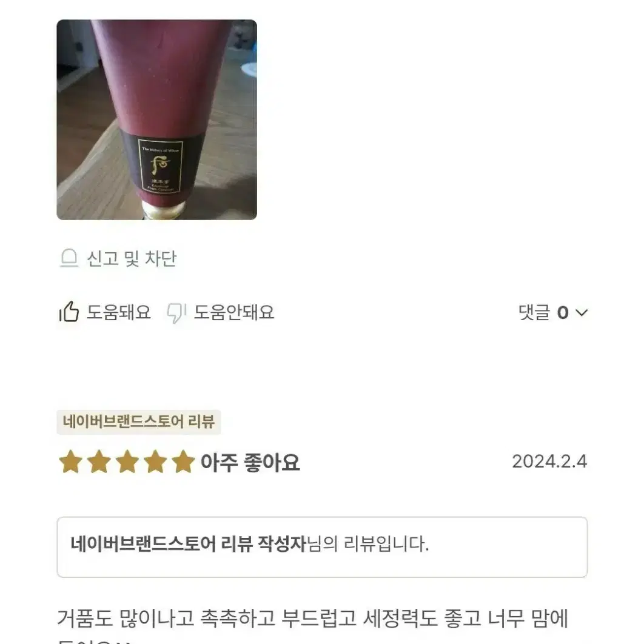
Task: Open the 네이버브랜드스토어 리뷰 작성자 notice box
Action: pyautogui.click(x=323, y=547)
